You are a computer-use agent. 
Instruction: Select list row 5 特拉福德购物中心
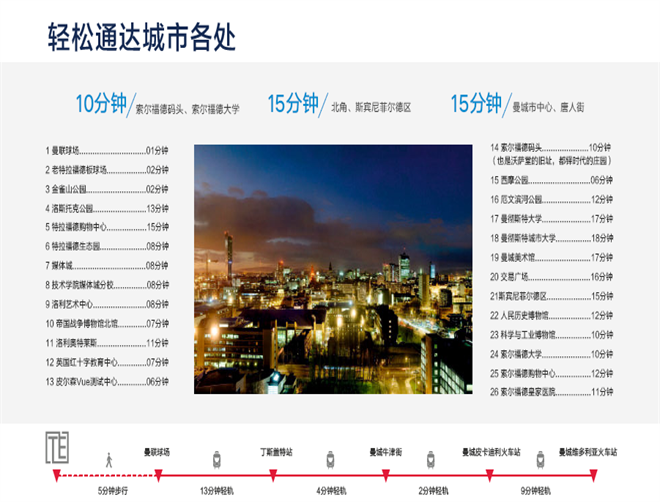pyautogui.click(x=107, y=227)
